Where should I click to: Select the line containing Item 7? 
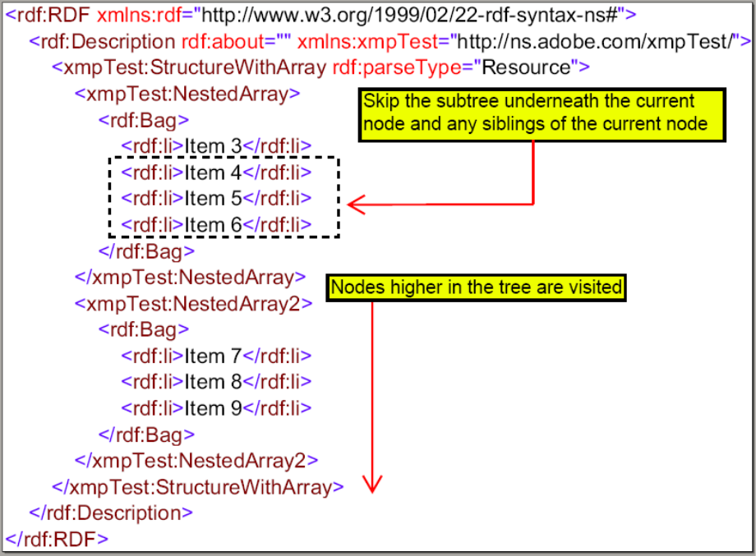[x=216, y=356]
